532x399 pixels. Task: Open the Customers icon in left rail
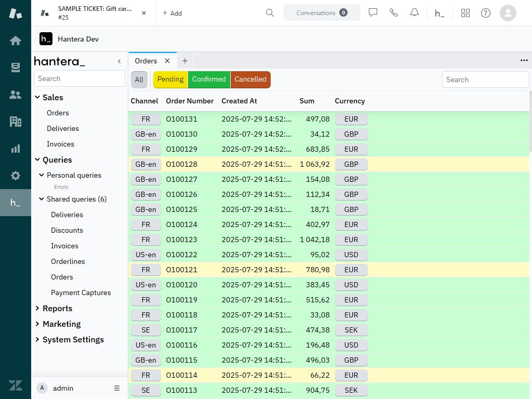click(16, 95)
